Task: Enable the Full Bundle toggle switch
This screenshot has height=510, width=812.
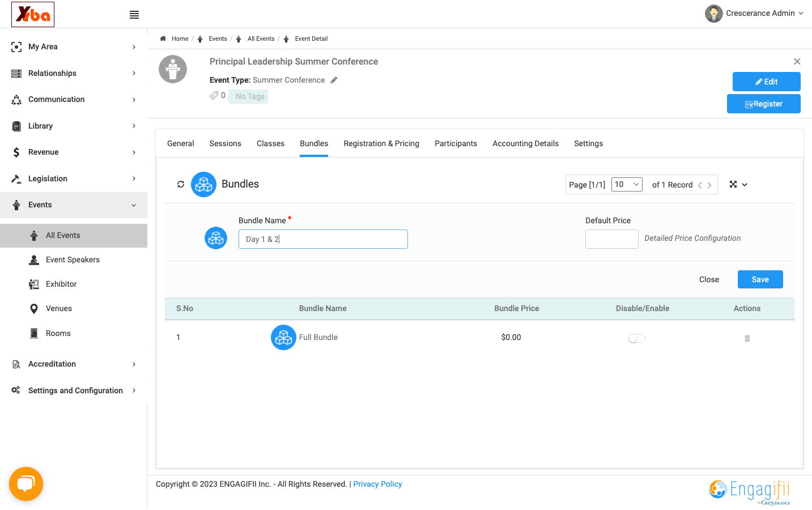Action: click(637, 338)
